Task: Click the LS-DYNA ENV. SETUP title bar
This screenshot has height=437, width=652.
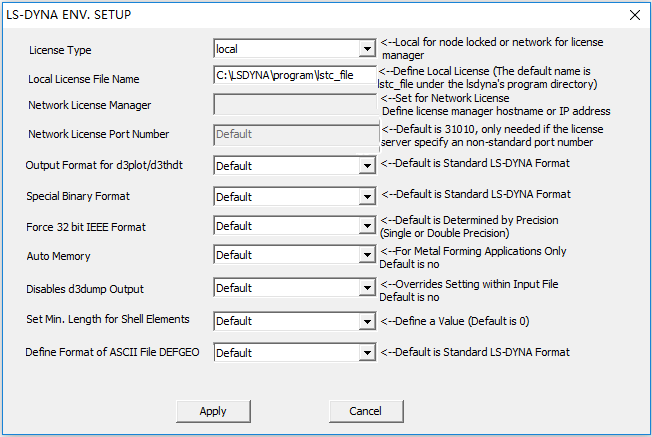Action: pyautogui.click(x=300, y=15)
